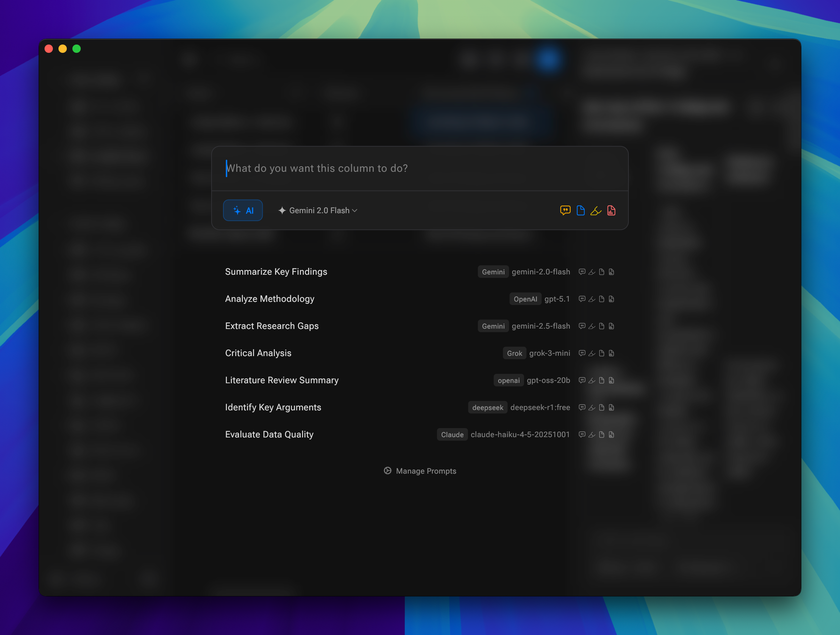Open Manage Prompts
840x635 pixels.
pos(420,471)
